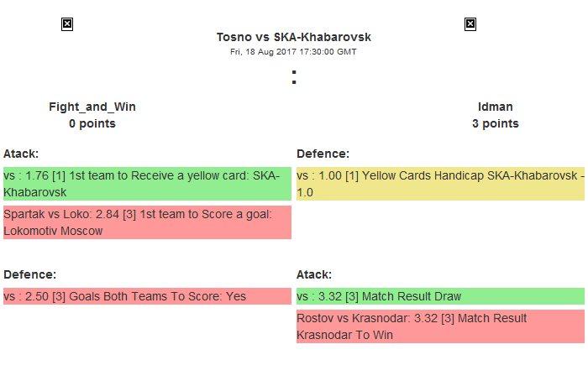Click Idman's Atack heading

[x=314, y=274]
